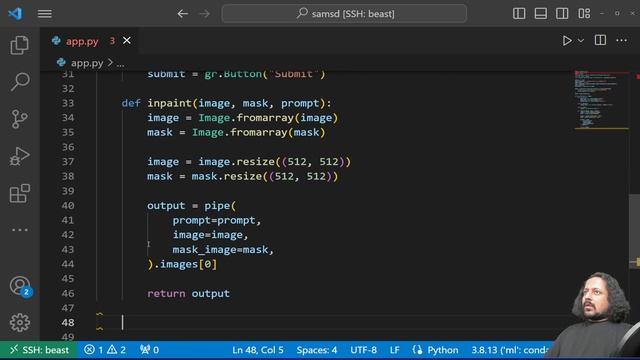Screen dimensions: 640x360
Task: Click the forwarded ports indicator showing 0
Action: 149,350
